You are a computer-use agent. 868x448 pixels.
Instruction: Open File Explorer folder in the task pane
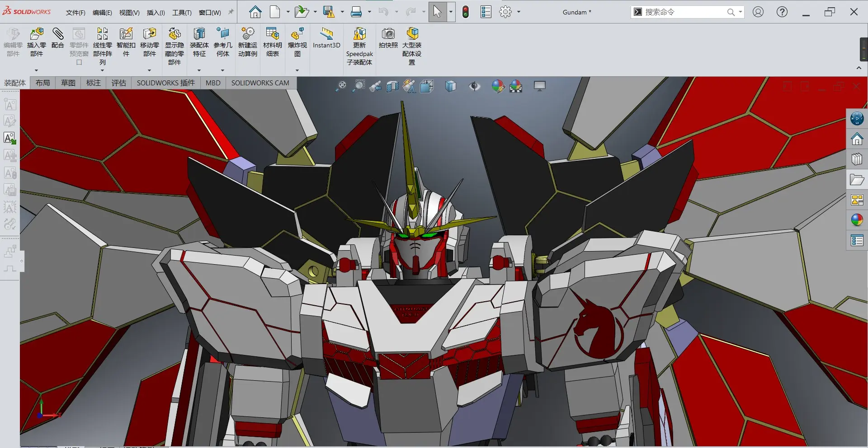[x=857, y=180]
